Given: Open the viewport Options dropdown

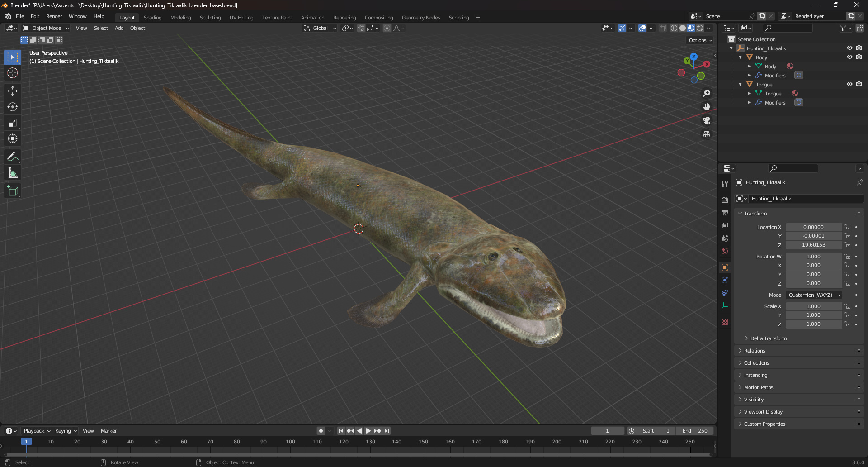Looking at the screenshot, I should [700, 40].
